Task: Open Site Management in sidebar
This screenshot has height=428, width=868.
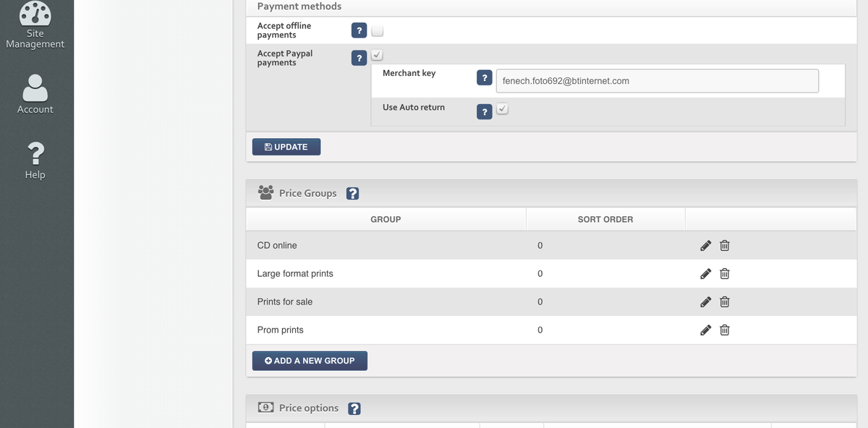Action: pos(35,26)
